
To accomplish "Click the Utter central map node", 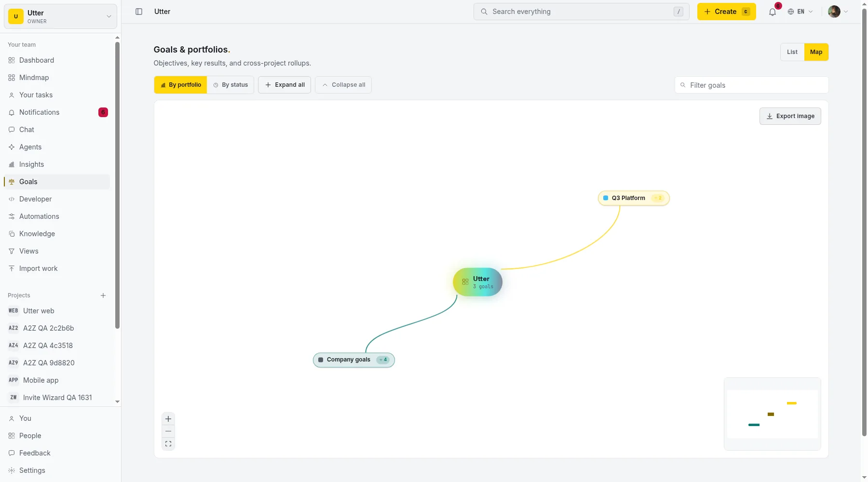I will [478, 282].
